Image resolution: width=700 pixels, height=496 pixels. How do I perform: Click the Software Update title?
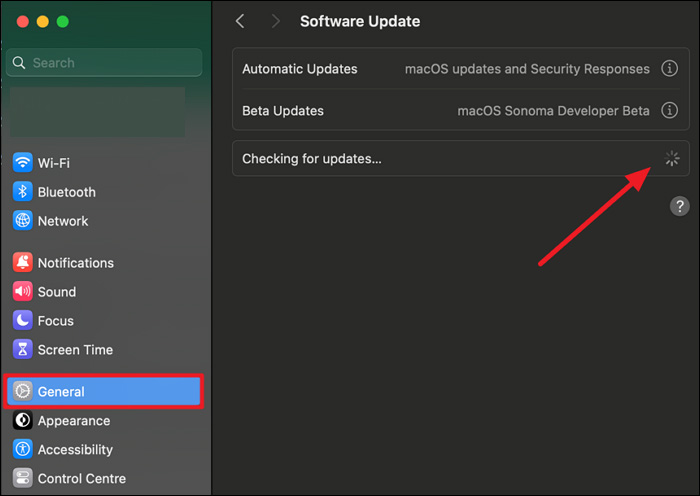[x=360, y=21]
